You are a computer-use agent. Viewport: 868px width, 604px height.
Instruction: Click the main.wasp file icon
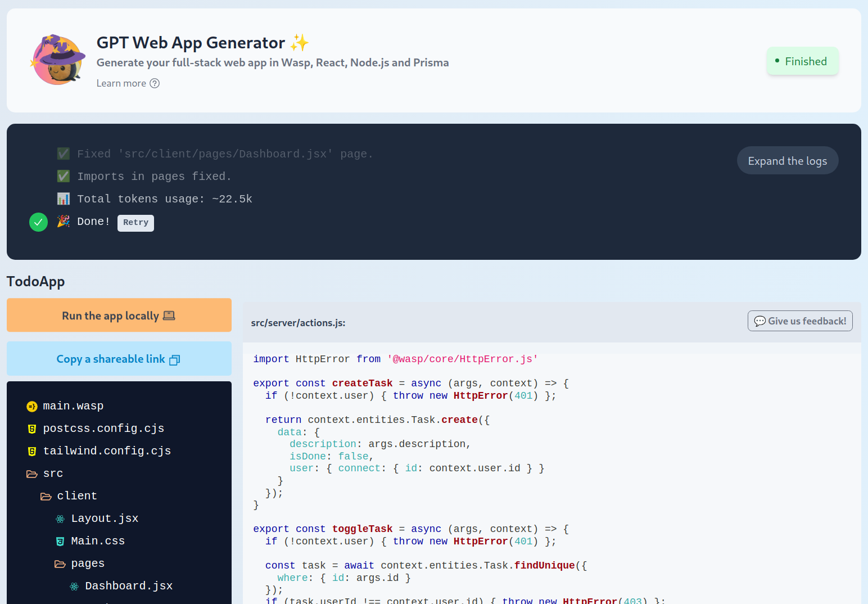tap(32, 406)
